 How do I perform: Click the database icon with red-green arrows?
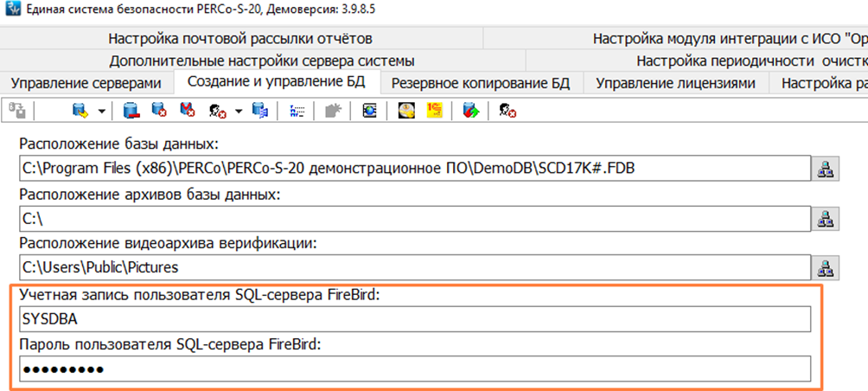point(470,111)
